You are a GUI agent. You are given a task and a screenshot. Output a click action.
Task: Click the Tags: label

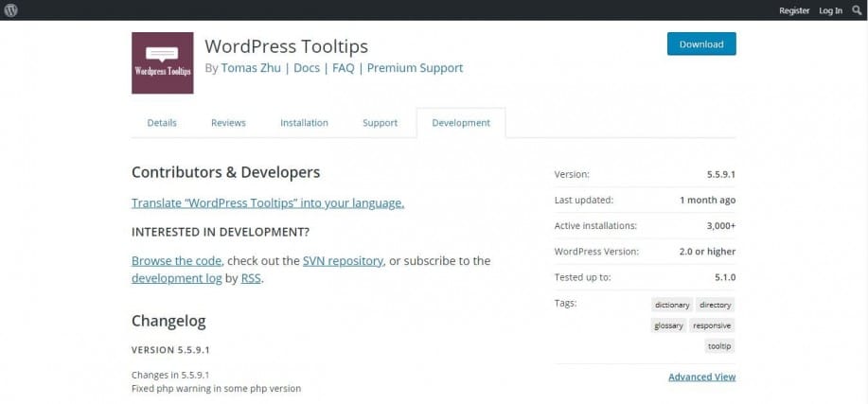[x=566, y=303]
